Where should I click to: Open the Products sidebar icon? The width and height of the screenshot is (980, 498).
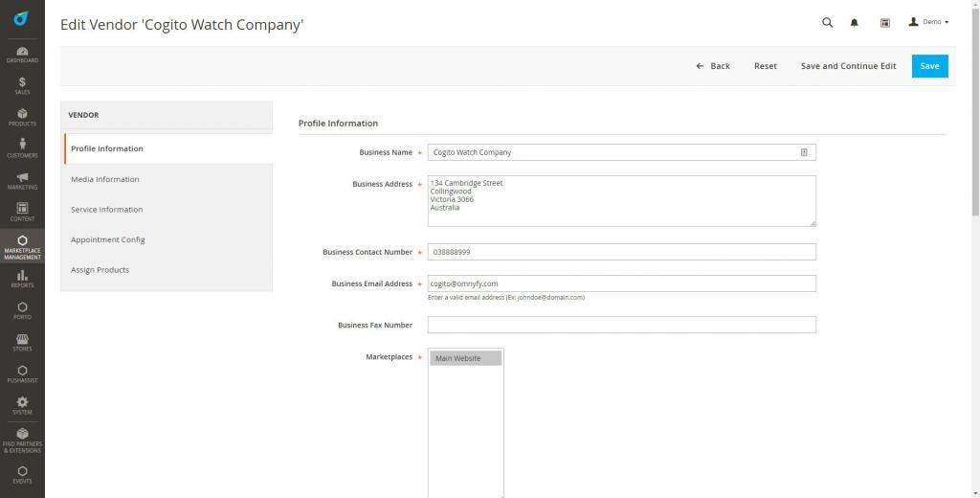(22, 118)
